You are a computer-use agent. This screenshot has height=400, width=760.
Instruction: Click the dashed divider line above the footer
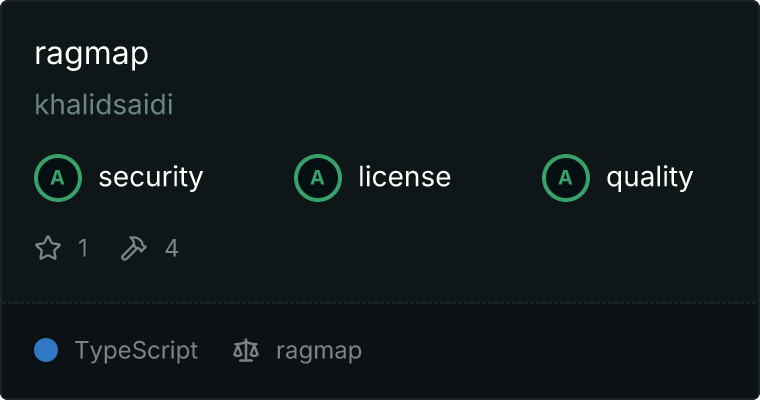380,303
